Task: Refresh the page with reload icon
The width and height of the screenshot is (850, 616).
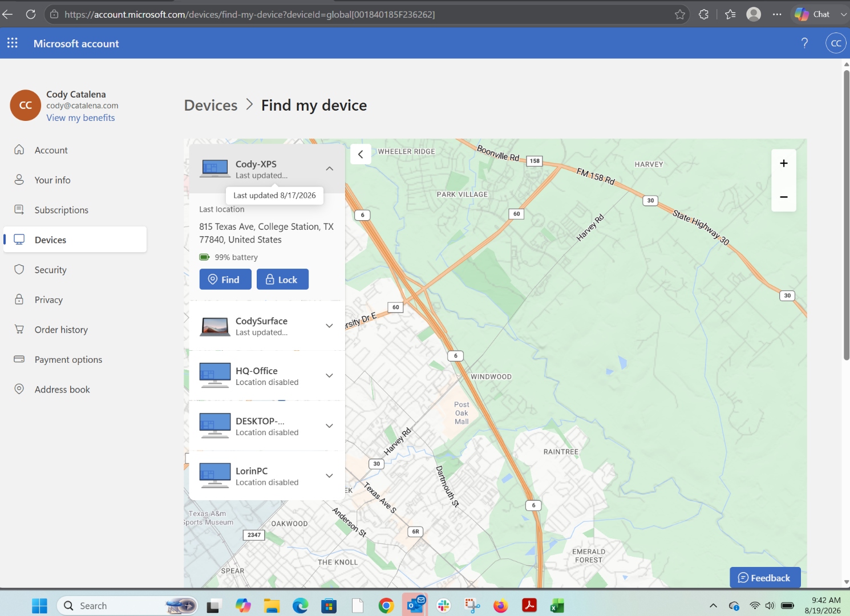Action: pos(31,14)
